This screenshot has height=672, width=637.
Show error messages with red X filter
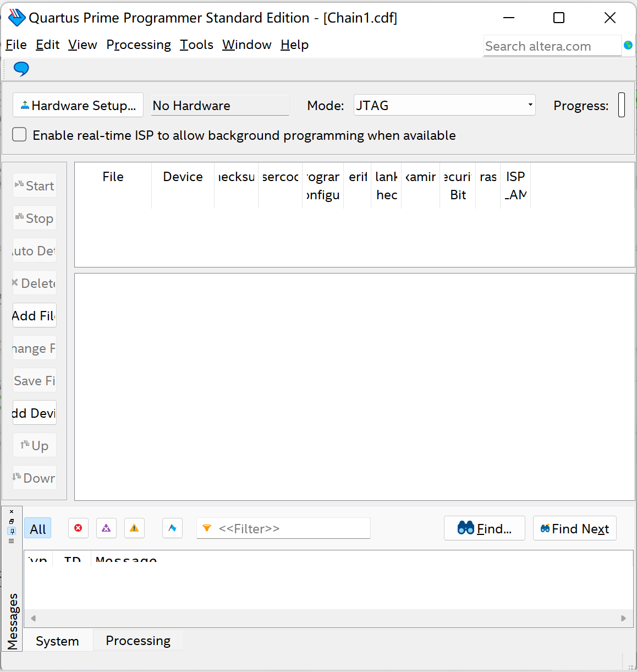(x=78, y=528)
